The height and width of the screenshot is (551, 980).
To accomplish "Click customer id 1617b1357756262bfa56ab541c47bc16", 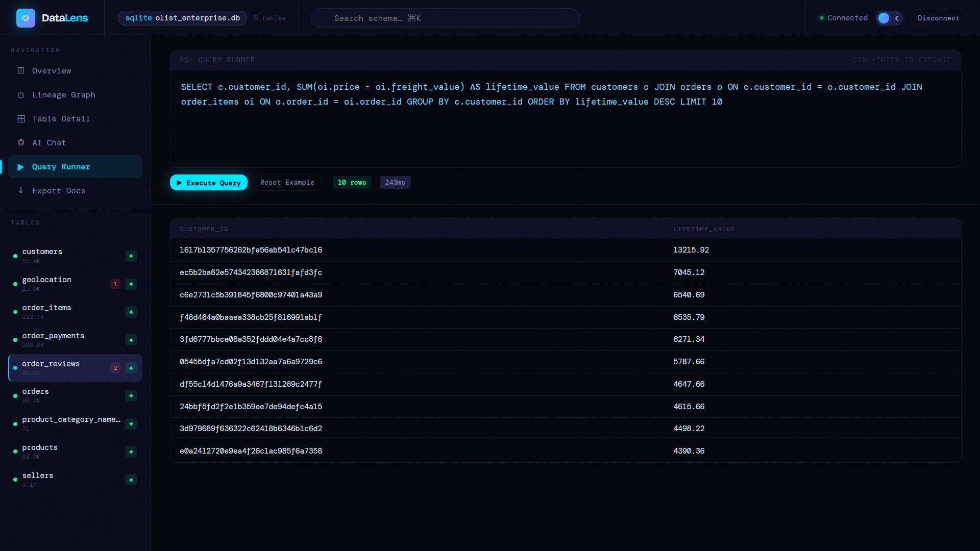I will coord(251,250).
